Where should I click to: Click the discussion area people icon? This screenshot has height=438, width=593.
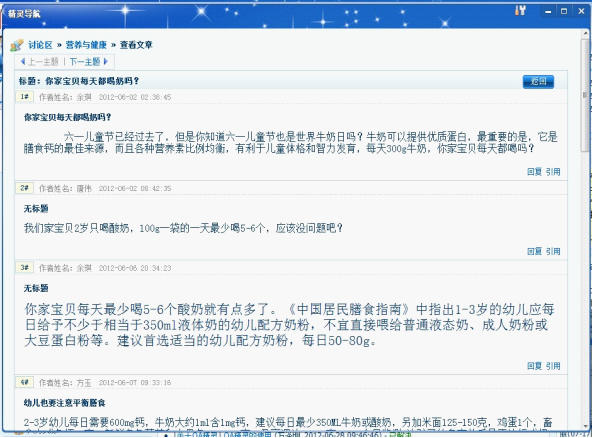point(17,45)
